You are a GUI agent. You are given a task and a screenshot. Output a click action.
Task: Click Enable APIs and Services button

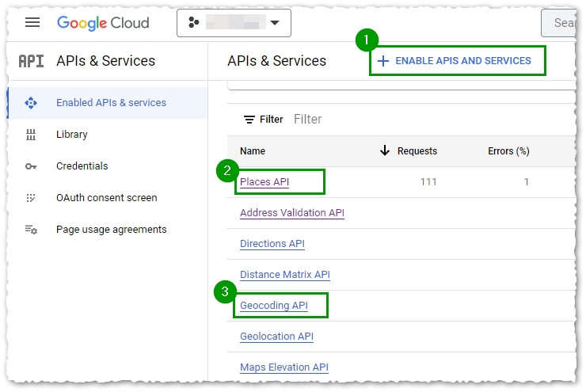click(458, 61)
